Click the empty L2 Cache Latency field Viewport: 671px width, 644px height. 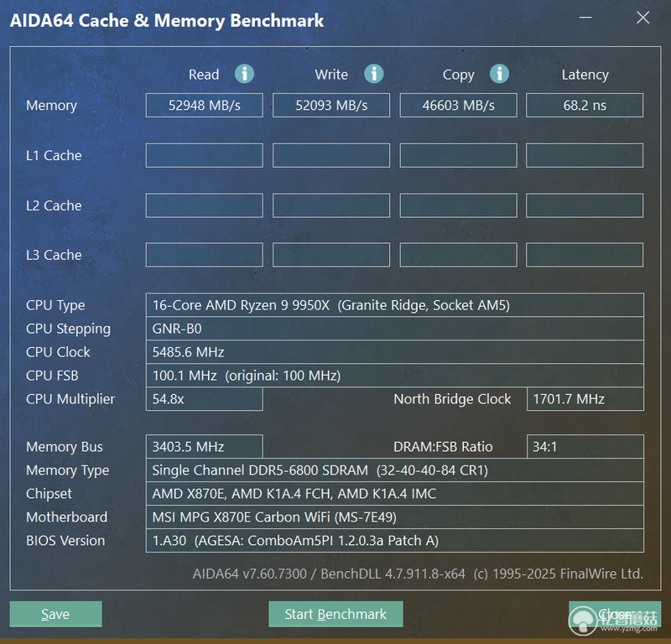point(585,205)
